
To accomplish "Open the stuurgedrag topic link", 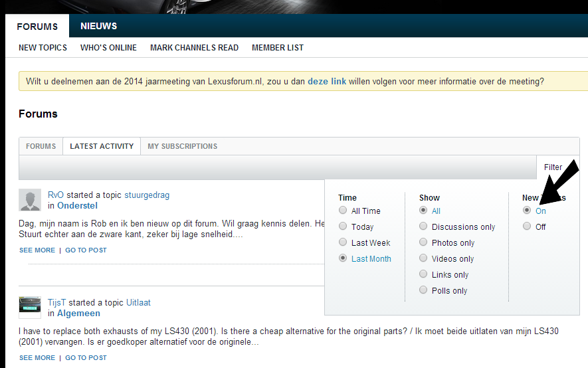I will click(147, 195).
